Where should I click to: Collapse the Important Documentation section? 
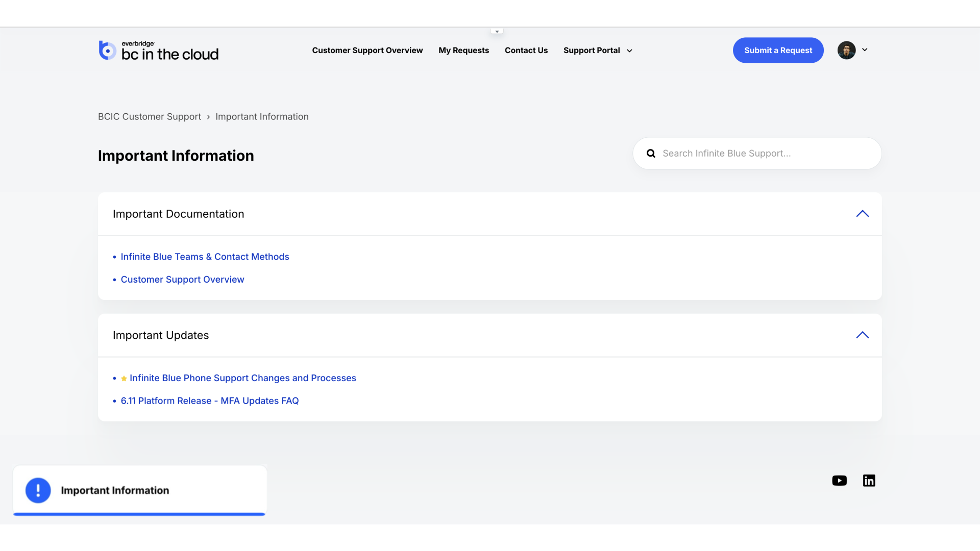(862, 214)
